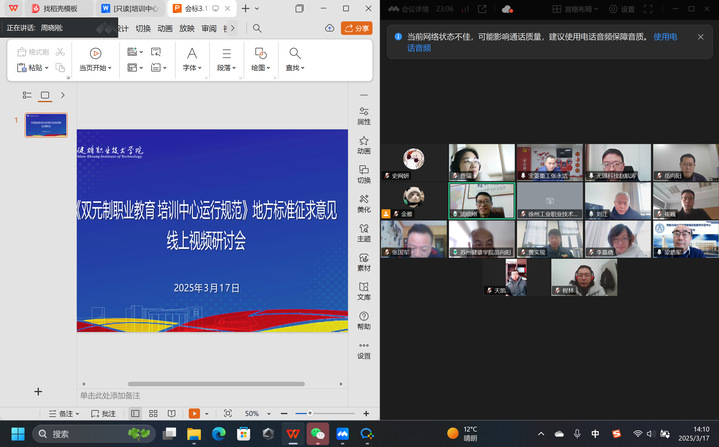Toggle outline view above the slide thumbnails
The image size is (719, 447).
27,95
